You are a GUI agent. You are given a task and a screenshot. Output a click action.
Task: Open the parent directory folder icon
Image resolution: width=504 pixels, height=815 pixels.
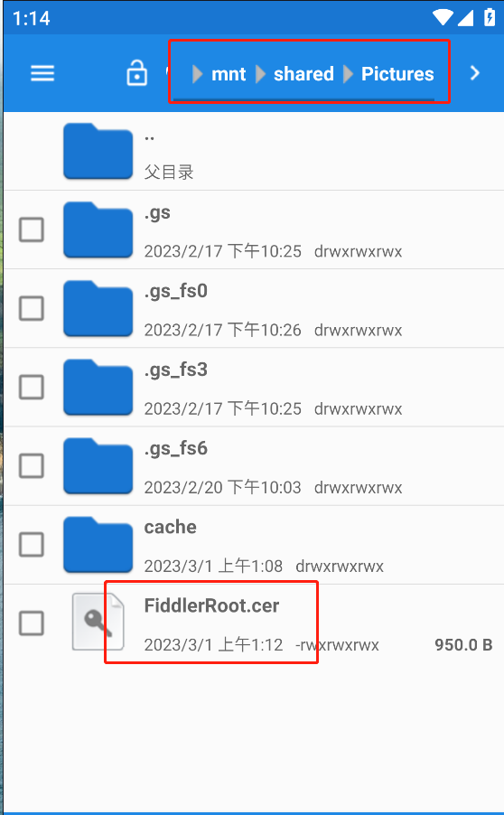tap(98, 151)
